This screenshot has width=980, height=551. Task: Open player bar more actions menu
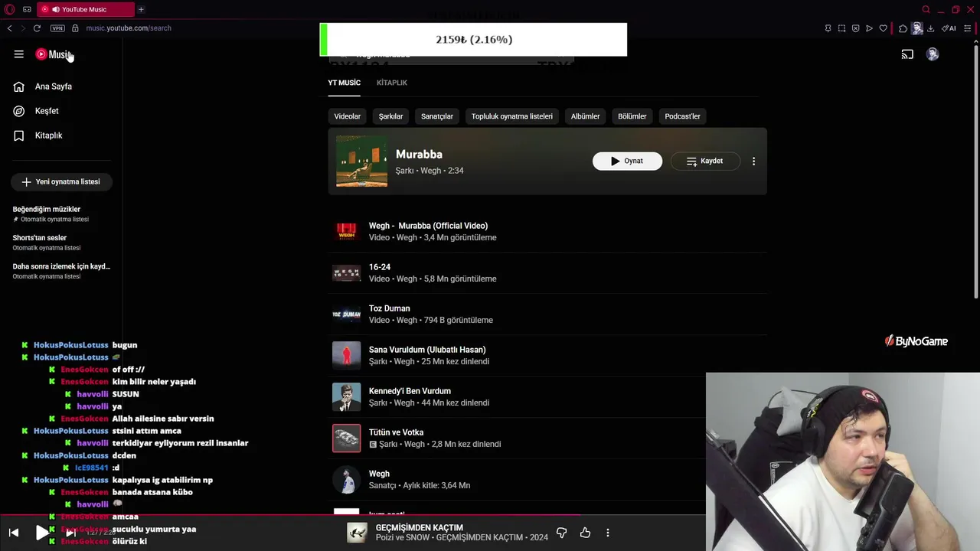608,533
